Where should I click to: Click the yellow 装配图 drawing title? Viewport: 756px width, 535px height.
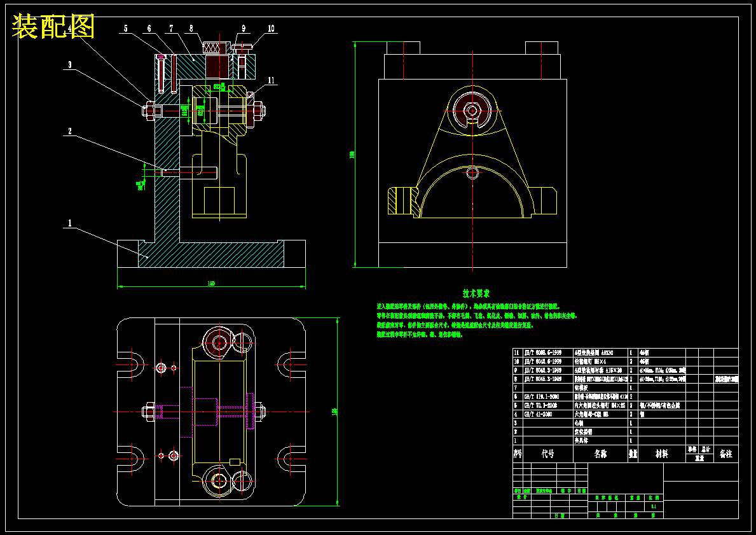coord(53,27)
